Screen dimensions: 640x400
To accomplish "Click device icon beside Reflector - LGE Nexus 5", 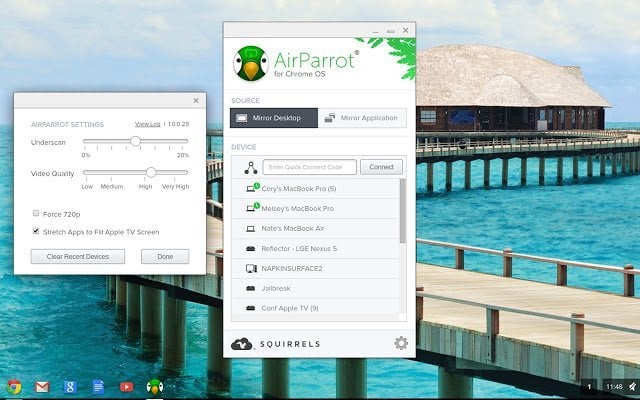I will (x=251, y=249).
